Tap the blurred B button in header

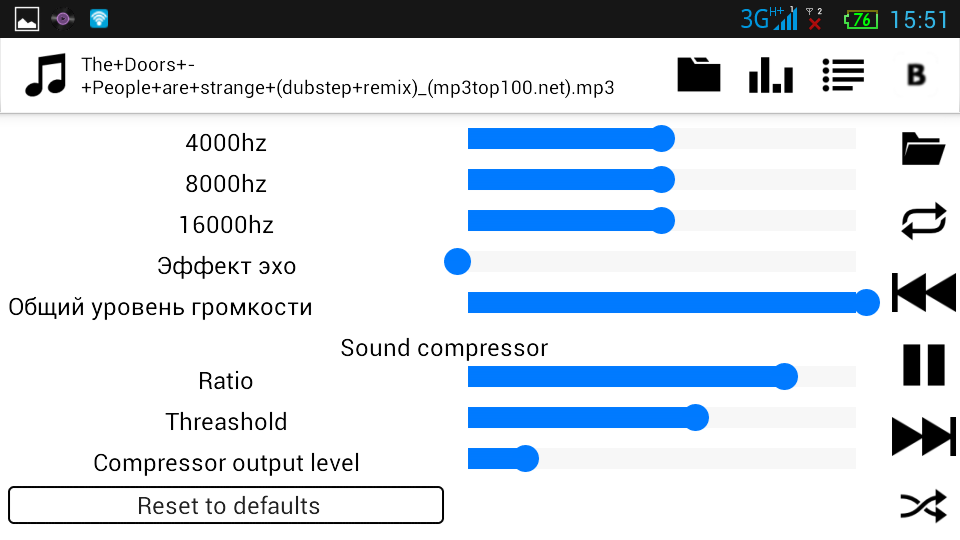(x=916, y=75)
